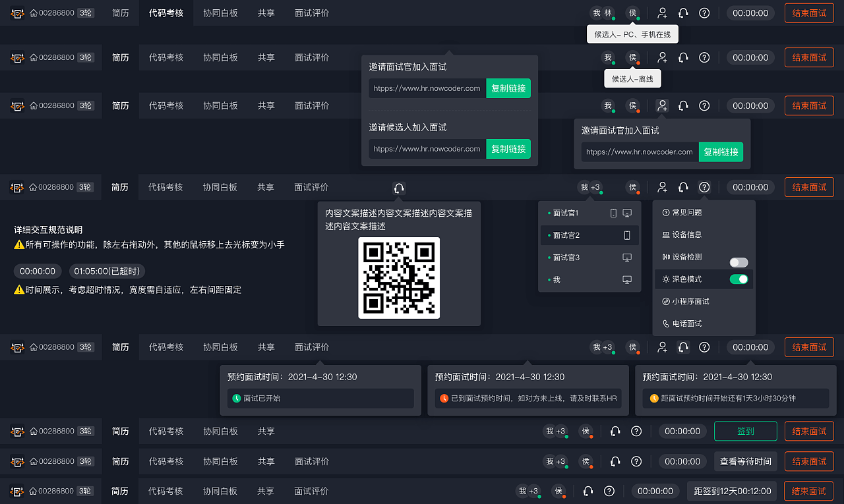Screen dimensions: 844x504
Task: Expand 我+3 avatars in 查看等待时间 toolbar
Action: (x=556, y=461)
